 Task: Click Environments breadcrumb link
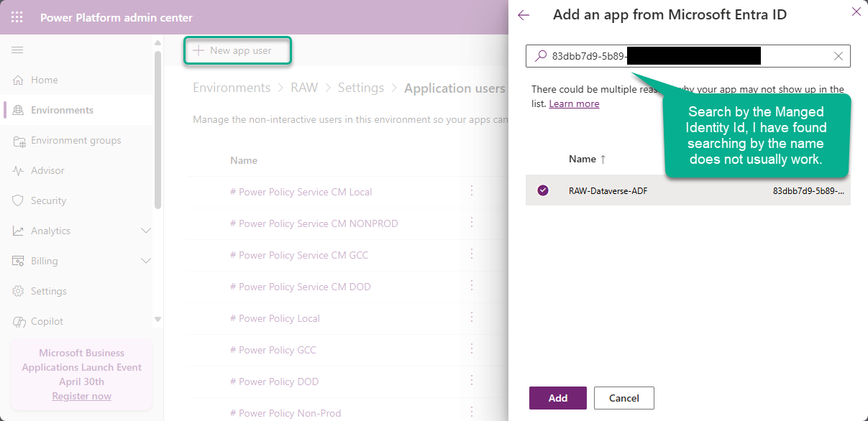click(232, 88)
